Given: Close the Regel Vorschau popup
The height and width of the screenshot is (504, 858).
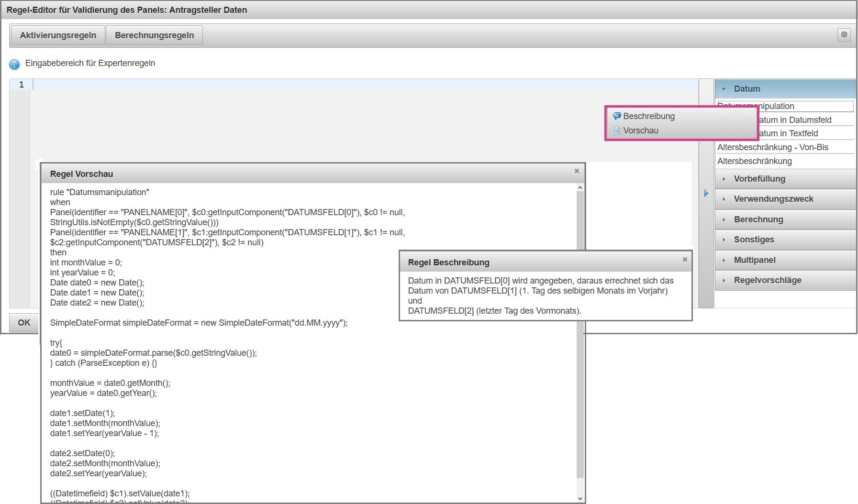Looking at the screenshot, I should click(577, 171).
